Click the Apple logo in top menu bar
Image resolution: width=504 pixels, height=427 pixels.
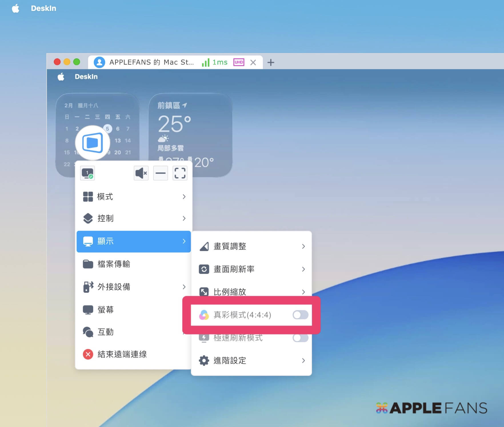[16, 9]
